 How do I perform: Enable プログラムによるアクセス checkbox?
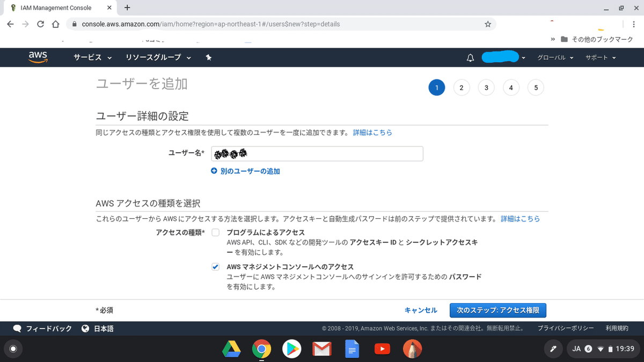(215, 232)
